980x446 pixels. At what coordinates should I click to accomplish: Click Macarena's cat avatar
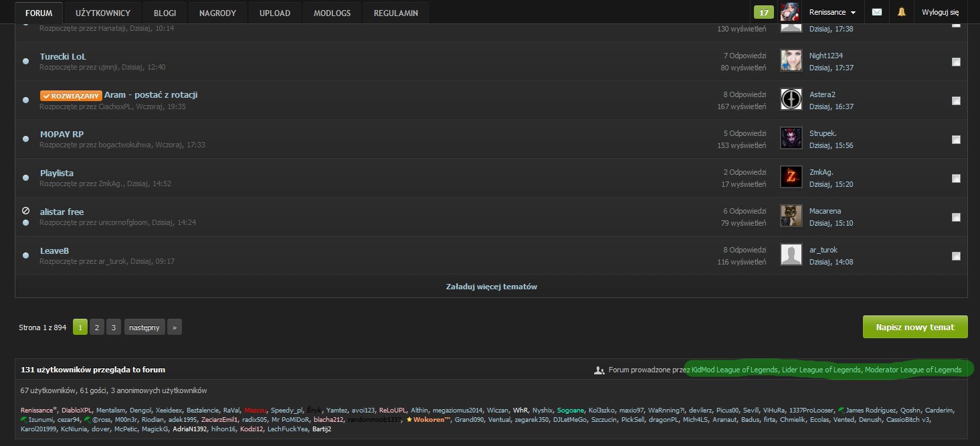(x=791, y=216)
